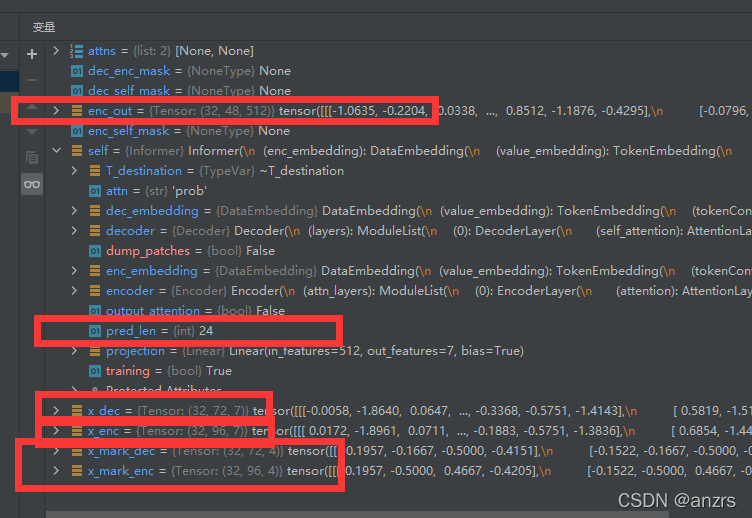Viewport: 752px width, 518px height.
Task: Click the object icon next to self
Action: [77, 151]
